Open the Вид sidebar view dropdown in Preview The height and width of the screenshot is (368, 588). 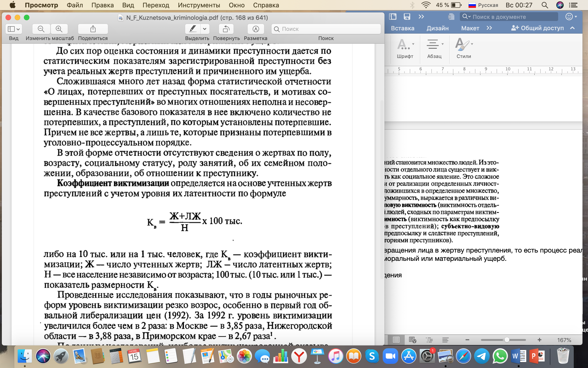14,29
